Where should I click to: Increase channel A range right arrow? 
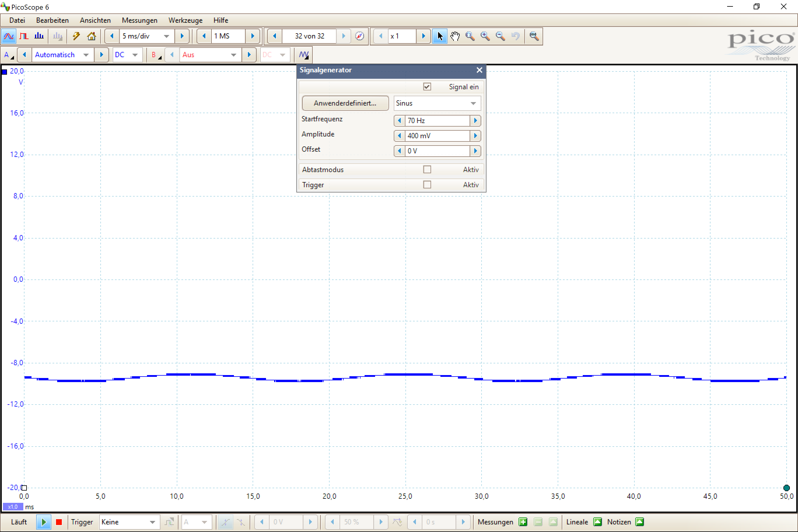[x=101, y=55]
